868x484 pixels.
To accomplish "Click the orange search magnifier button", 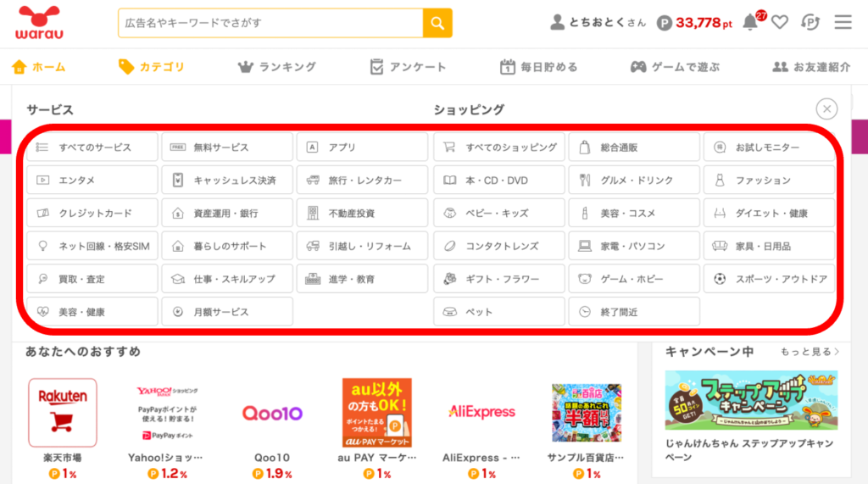I will coord(437,23).
